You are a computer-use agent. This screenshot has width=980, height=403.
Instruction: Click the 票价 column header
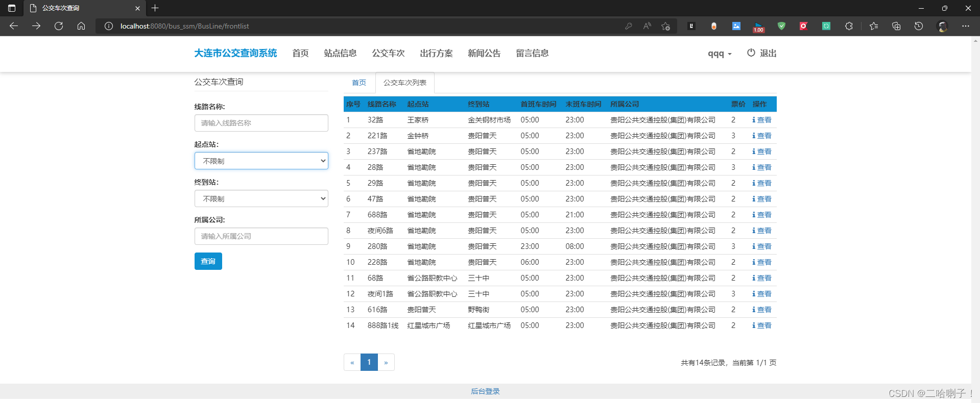(738, 104)
